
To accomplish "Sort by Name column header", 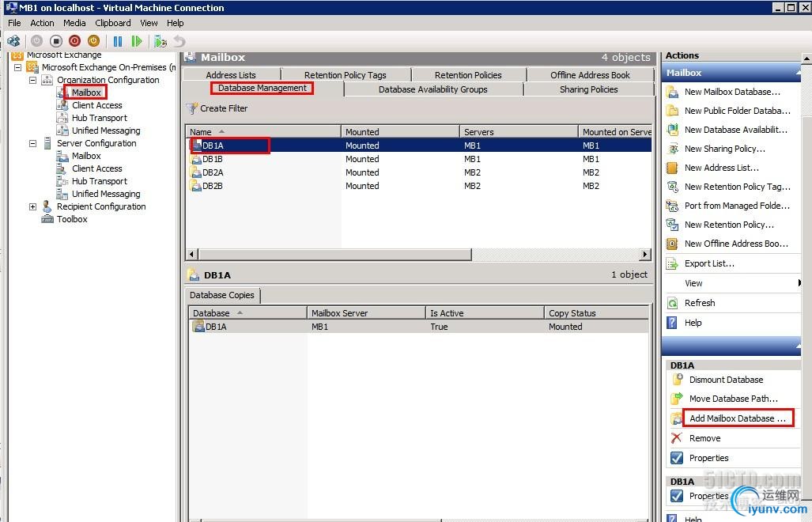I will 263,132.
